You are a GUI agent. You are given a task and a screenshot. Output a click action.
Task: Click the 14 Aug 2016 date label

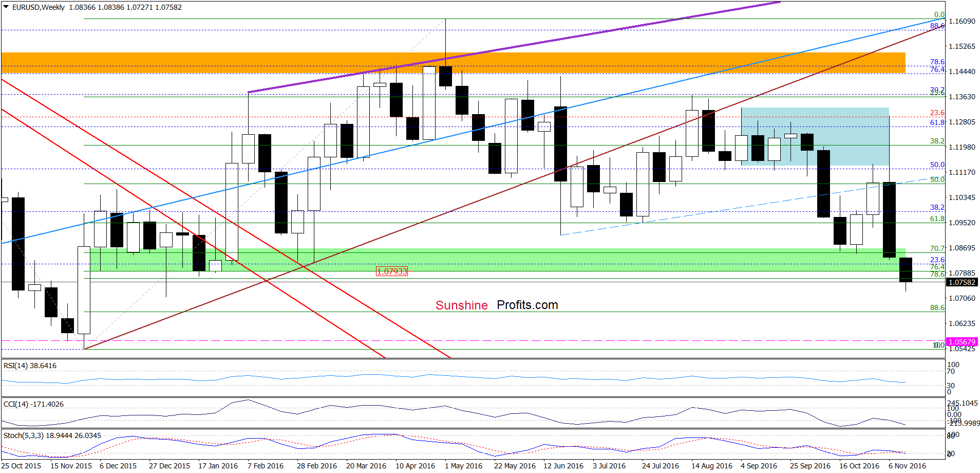tap(712, 466)
